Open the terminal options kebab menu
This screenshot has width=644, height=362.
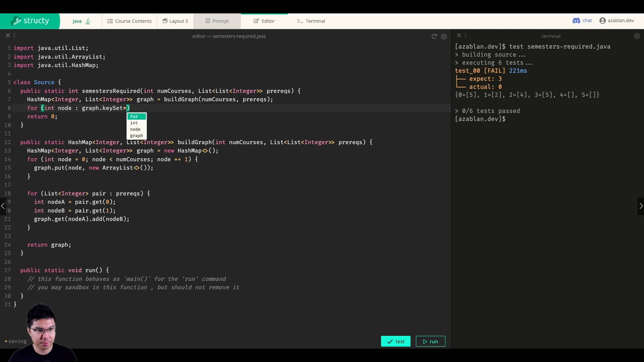[466, 35]
